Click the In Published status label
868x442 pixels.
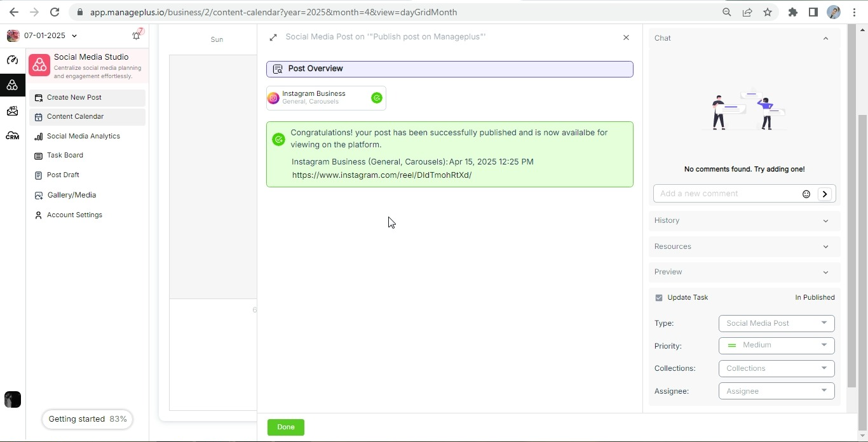point(815,298)
